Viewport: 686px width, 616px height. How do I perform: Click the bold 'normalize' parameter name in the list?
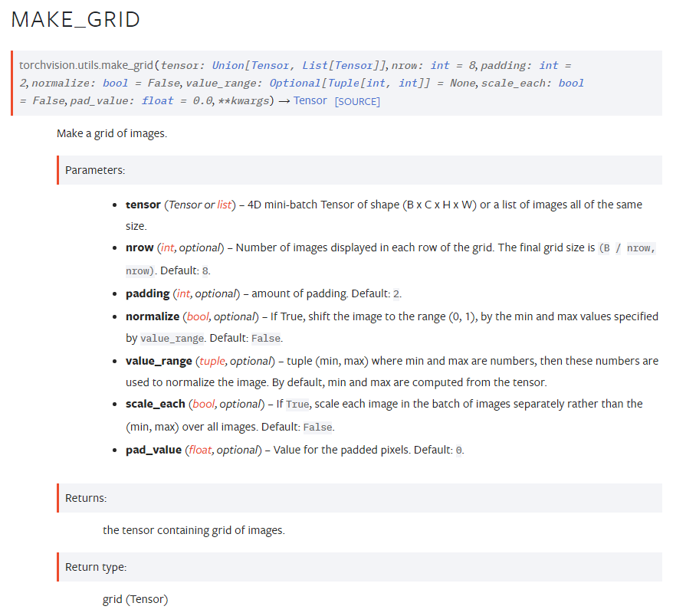click(x=153, y=316)
